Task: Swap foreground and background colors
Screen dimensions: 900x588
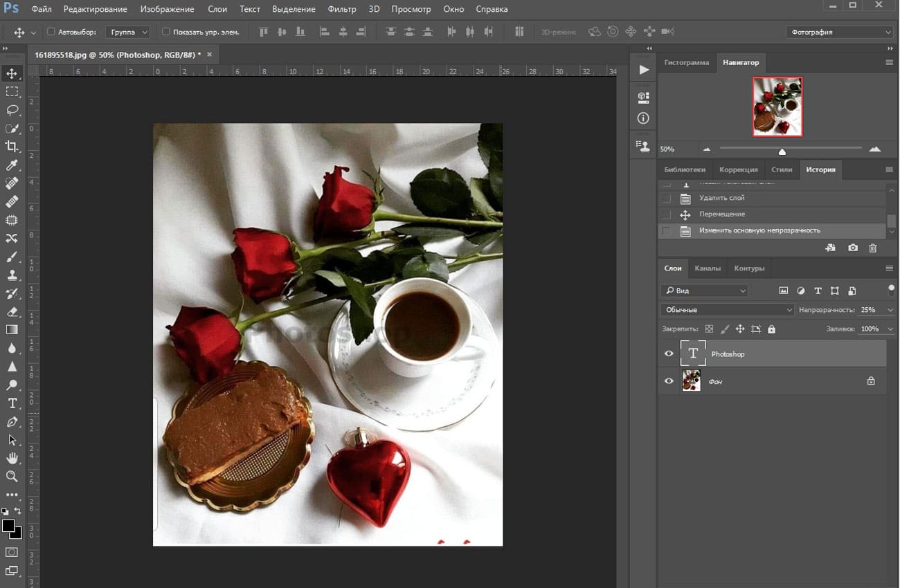Action: pyautogui.click(x=18, y=511)
